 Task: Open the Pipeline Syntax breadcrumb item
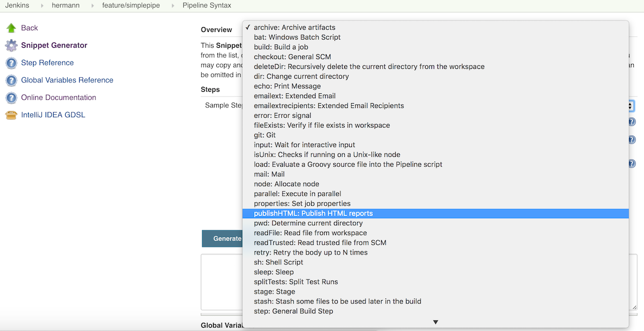tap(206, 5)
